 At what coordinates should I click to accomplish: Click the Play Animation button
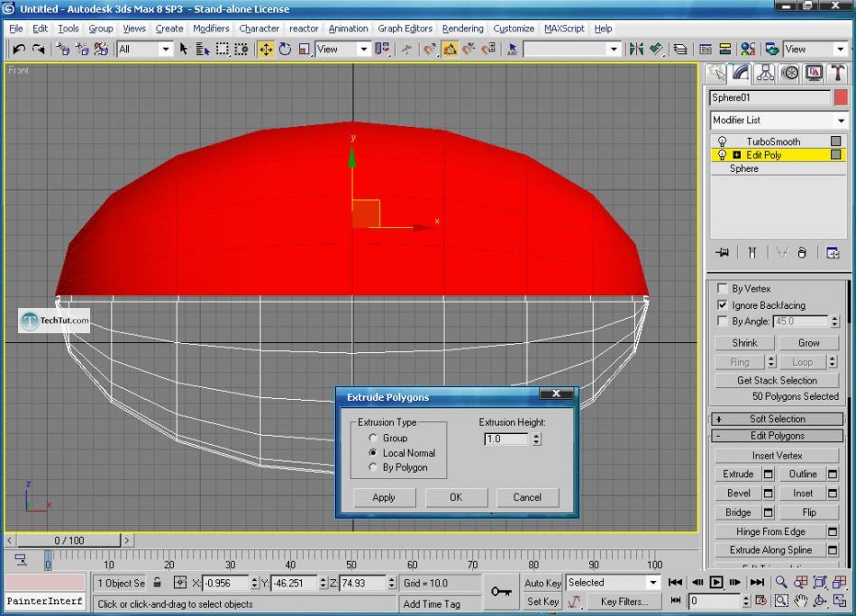click(x=715, y=583)
